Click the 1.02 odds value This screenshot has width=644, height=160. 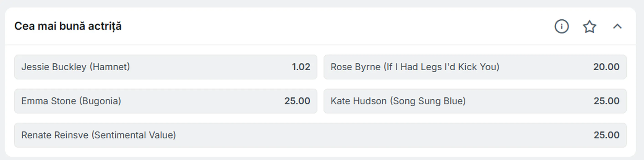(x=301, y=67)
